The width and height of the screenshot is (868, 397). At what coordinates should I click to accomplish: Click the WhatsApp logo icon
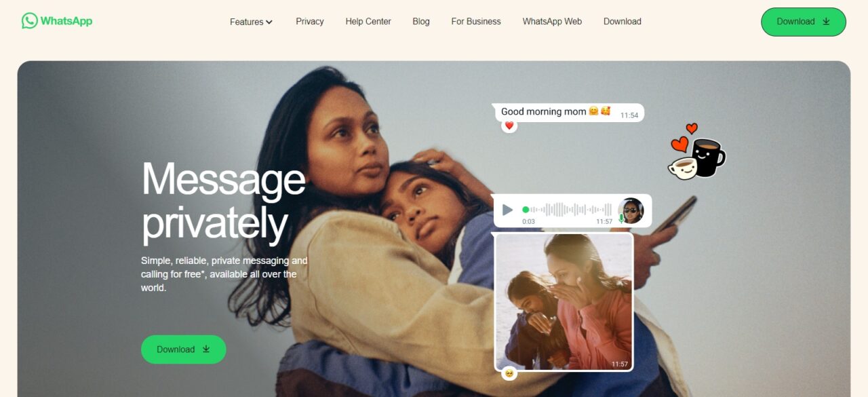29,21
